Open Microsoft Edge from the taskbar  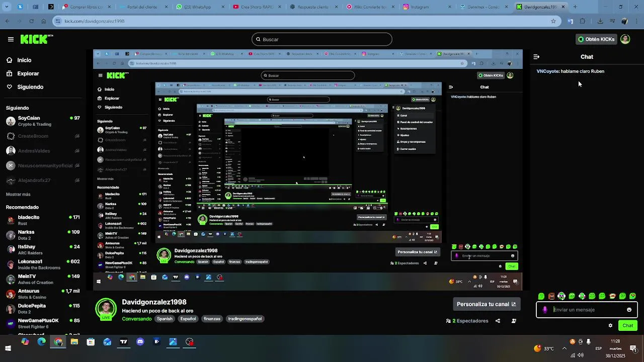(x=41, y=342)
